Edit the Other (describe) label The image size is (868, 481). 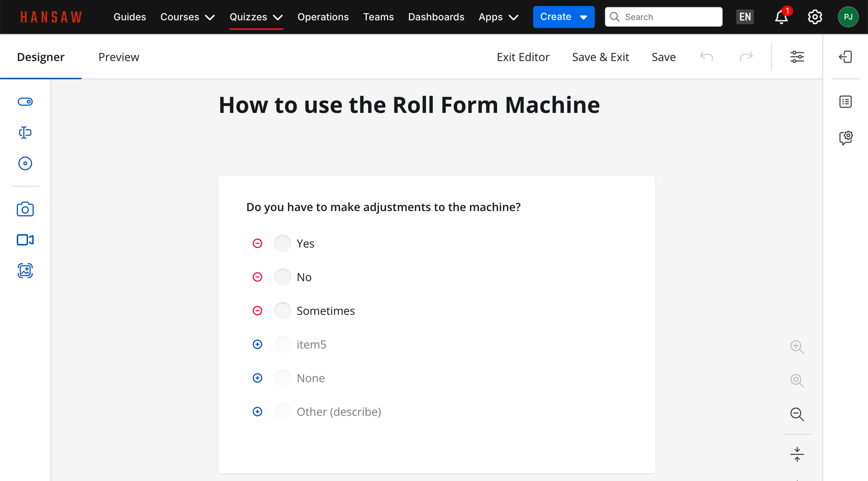(x=339, y=412)
